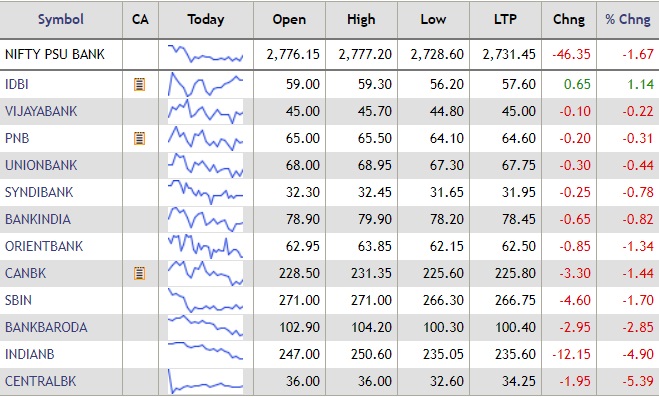Open corporate action icon for IDBI

coord(140,84)
